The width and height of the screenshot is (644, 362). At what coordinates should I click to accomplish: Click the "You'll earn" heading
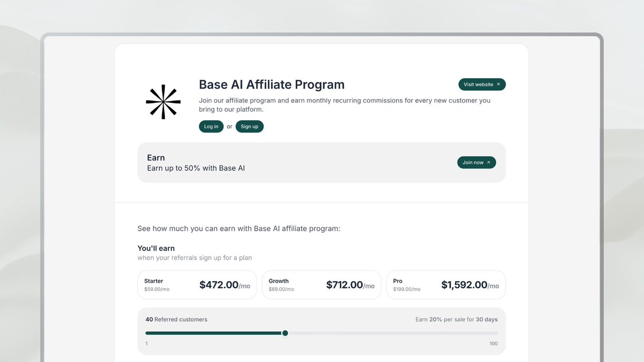[156, 248]
